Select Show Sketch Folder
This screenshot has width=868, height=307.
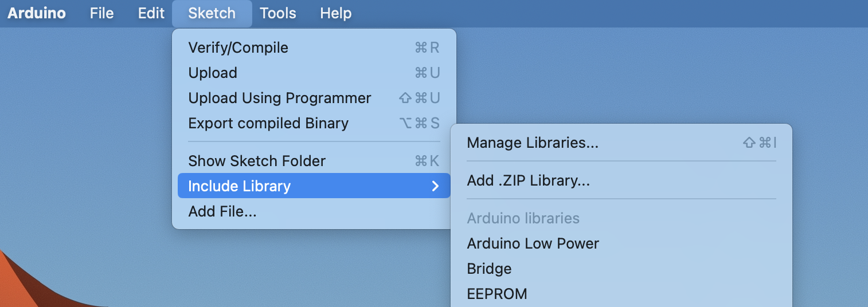point(257,161)
